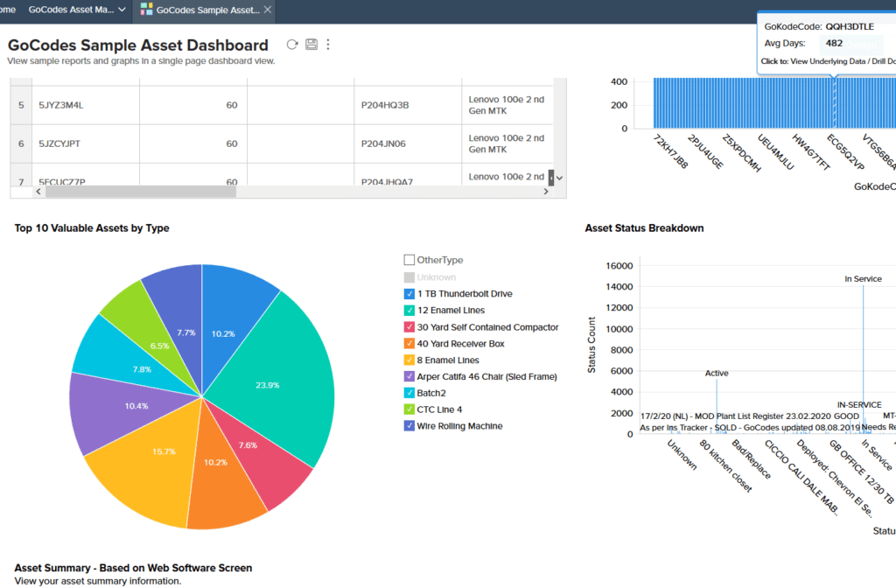Click the right scroll arrow under the asset table
Viewport: 896px width, 588px height.
click(546, 190)
